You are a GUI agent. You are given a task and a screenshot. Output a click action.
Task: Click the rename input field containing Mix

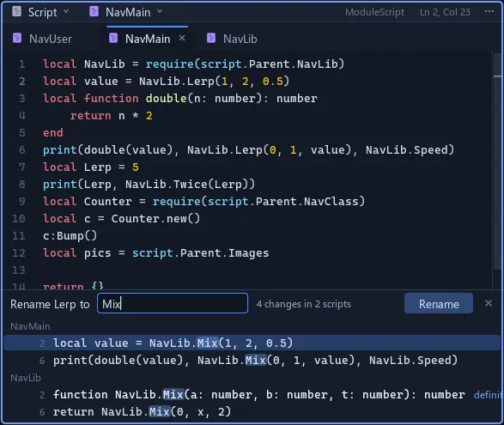point(173,303)
